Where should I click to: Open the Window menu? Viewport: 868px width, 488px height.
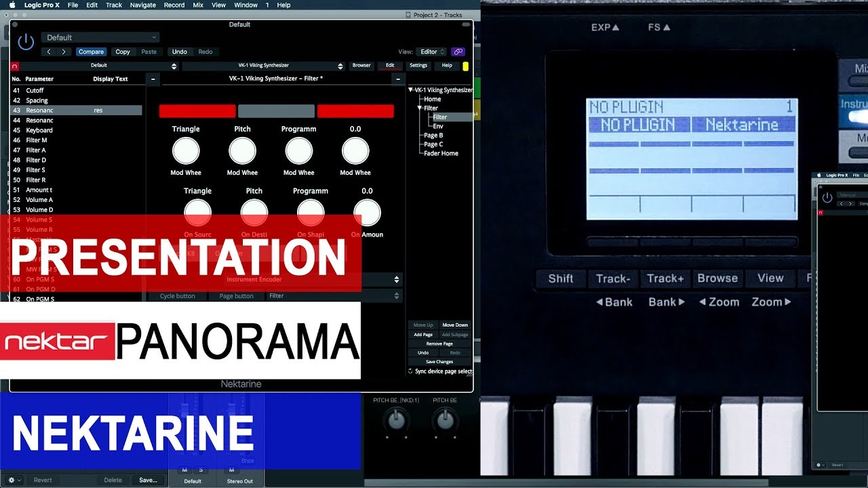tap(245, 5)
